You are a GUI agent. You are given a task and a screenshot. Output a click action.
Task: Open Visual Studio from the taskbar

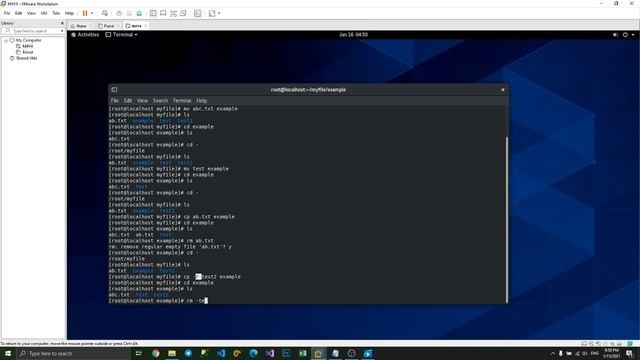[x=270, y=353]
